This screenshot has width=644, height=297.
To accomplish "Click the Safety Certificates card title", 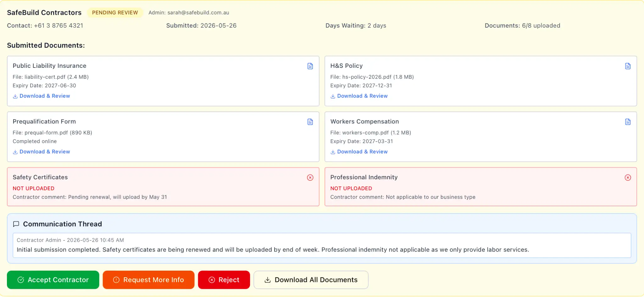I will 40,177.
